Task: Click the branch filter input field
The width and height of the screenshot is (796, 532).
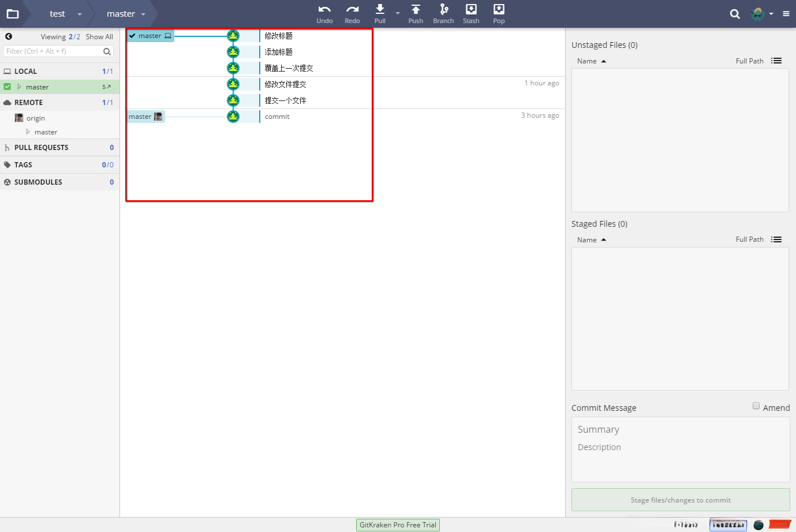Action: 58,51
